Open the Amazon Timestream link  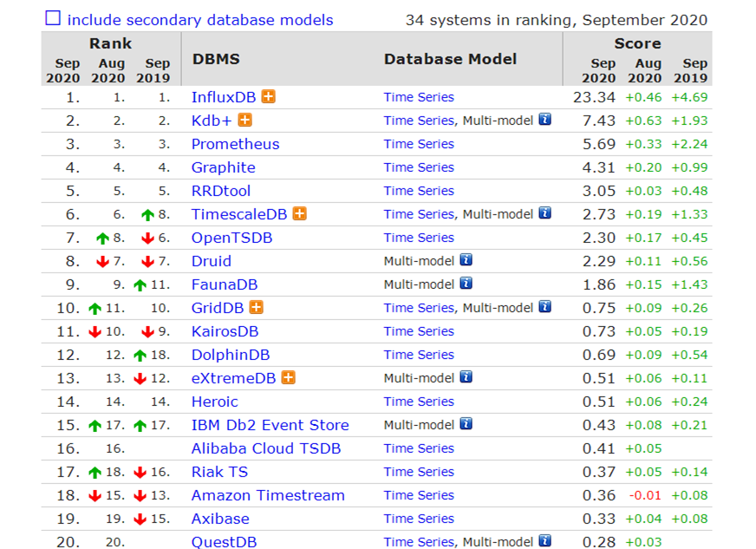[268, 495]
